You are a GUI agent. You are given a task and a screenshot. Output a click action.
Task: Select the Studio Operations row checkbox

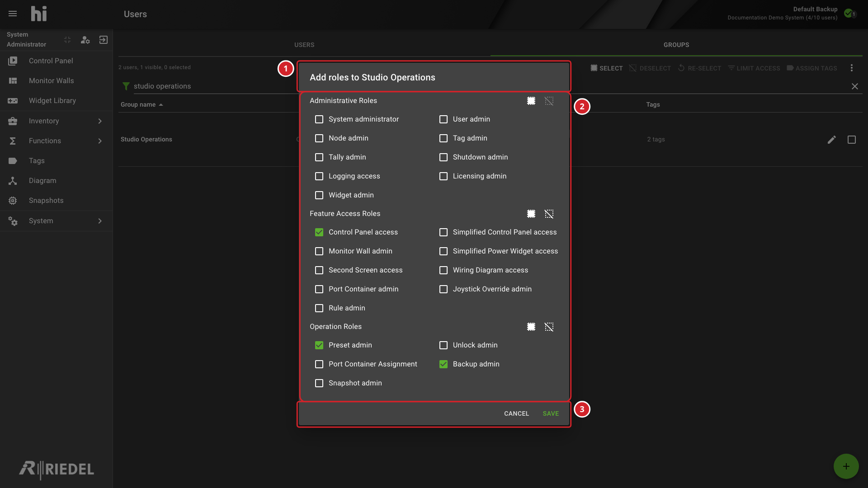852,140
